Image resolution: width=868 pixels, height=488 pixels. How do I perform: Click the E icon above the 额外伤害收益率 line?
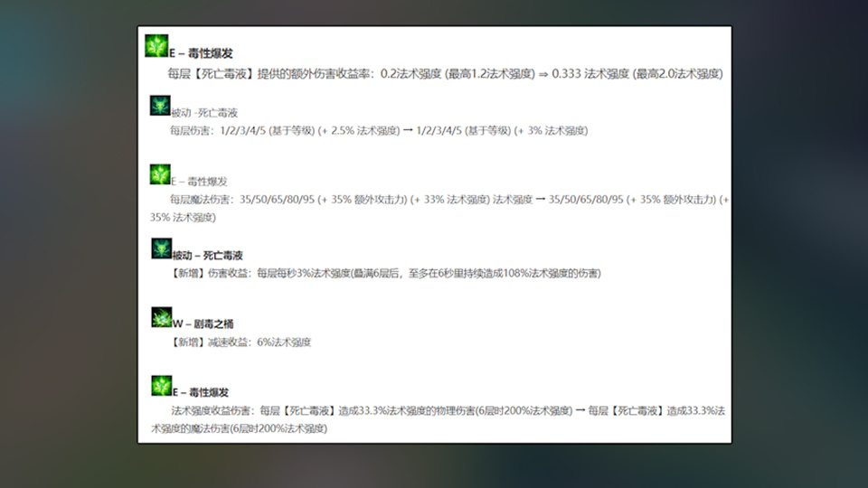tap(156, 46)
